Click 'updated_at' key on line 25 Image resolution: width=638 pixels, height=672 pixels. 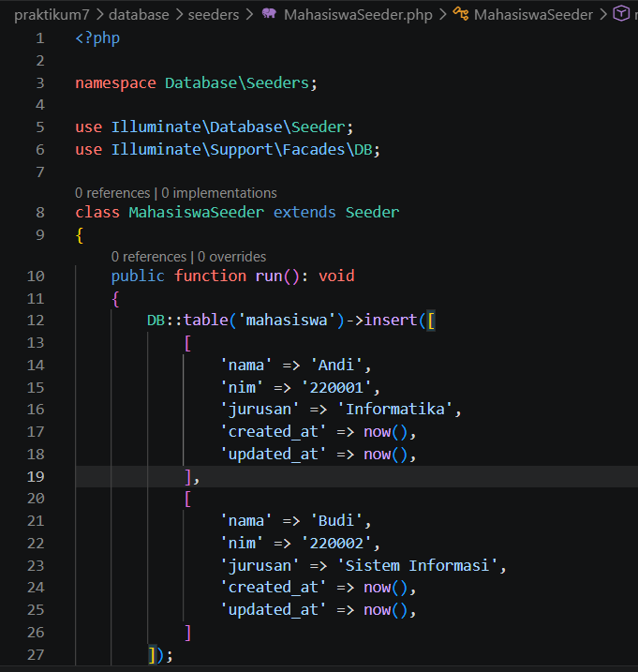[x=273, y=610]
